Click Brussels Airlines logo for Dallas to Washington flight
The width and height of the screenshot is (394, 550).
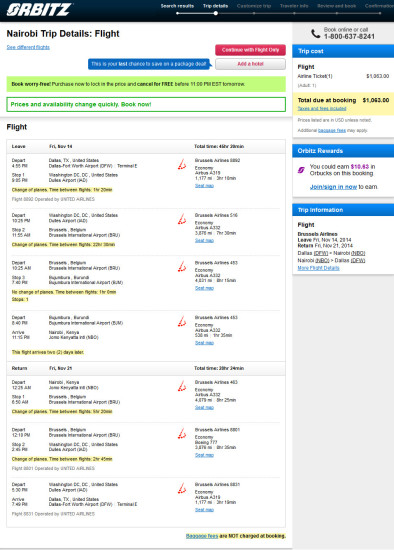click(182, 164)
